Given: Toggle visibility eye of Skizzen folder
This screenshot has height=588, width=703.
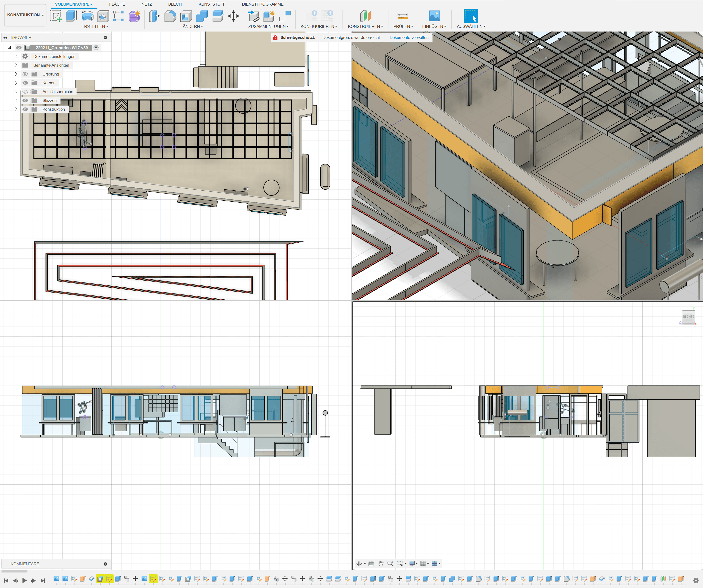Looking at the screenshot, I should [25, 100].
